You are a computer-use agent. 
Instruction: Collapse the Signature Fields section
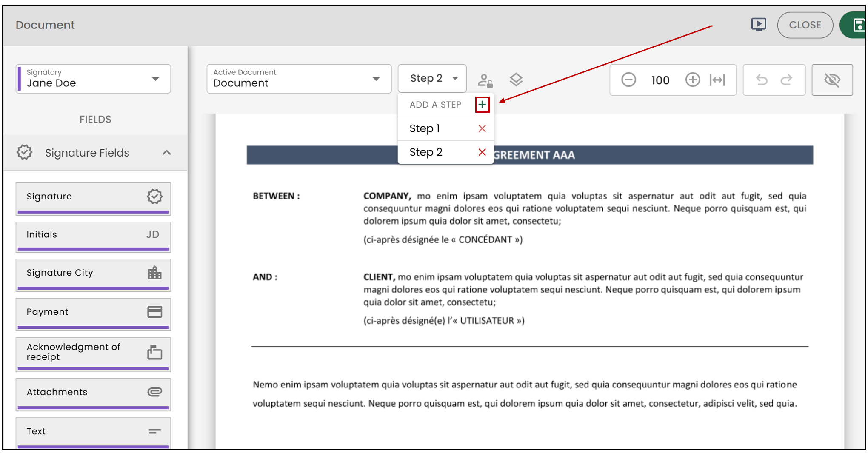click(166, 153)
